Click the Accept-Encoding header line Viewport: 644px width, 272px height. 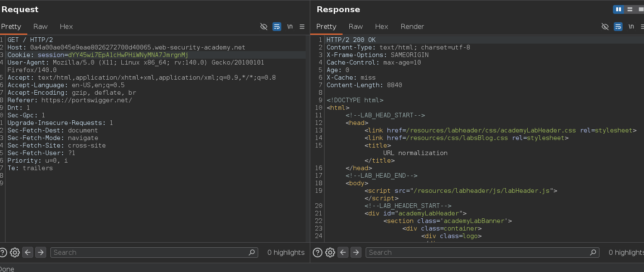tap(72, 93)
